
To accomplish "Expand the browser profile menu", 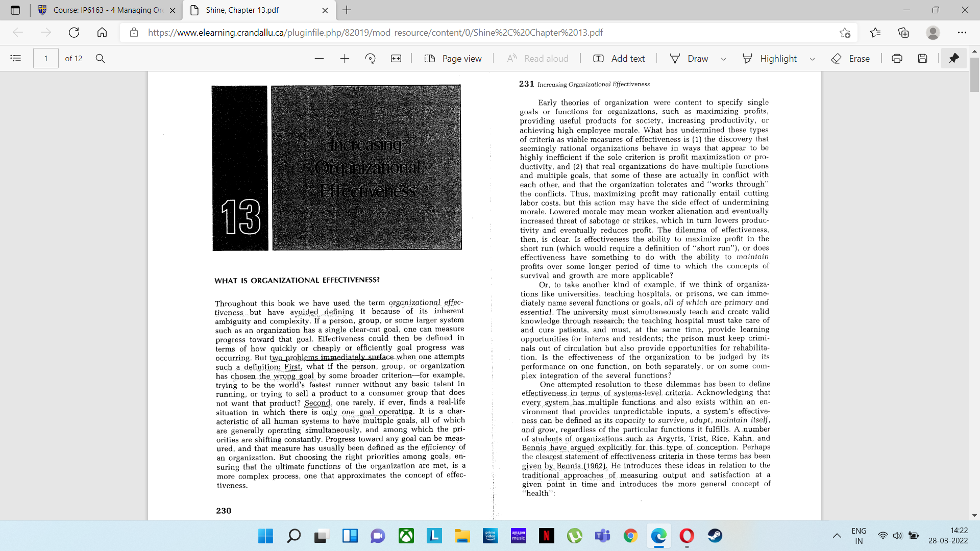I will [933, 33].
